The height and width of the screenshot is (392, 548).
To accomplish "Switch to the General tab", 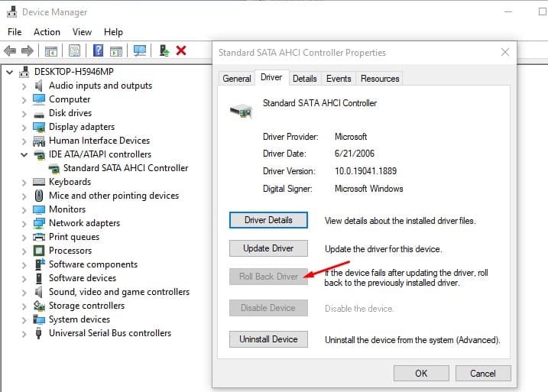I will (237, 79).
